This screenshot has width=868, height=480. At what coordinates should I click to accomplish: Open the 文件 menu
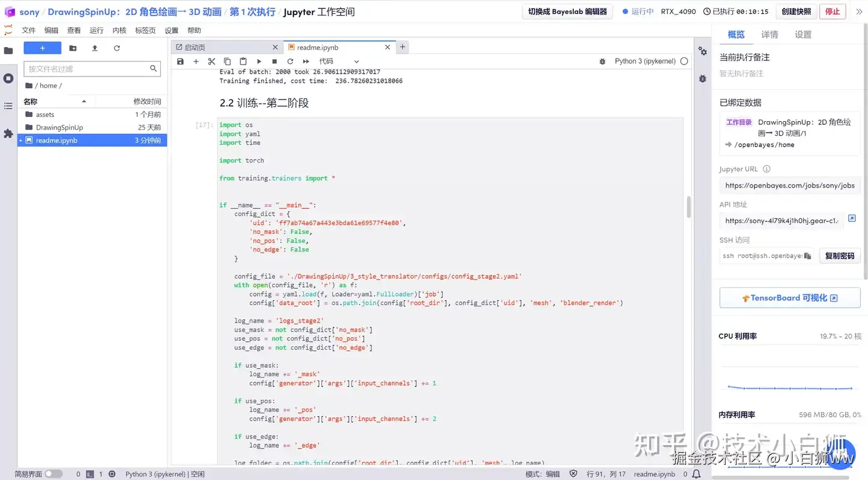[29, 30]
